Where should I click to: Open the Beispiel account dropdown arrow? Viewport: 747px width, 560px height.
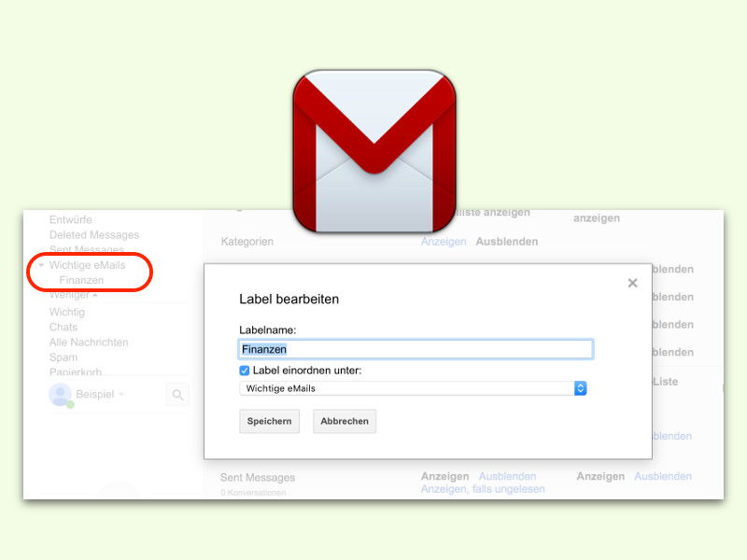click(121, 394)
